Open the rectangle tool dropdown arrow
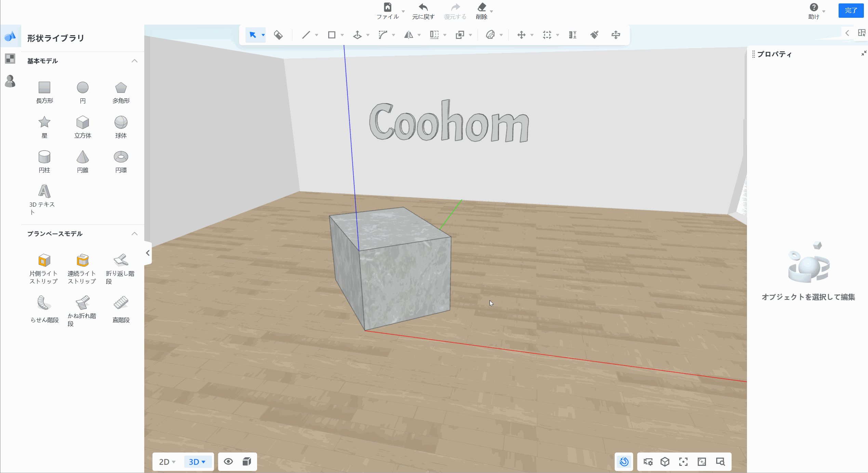This screenshot has width=868, height=473. pos(342,35)
